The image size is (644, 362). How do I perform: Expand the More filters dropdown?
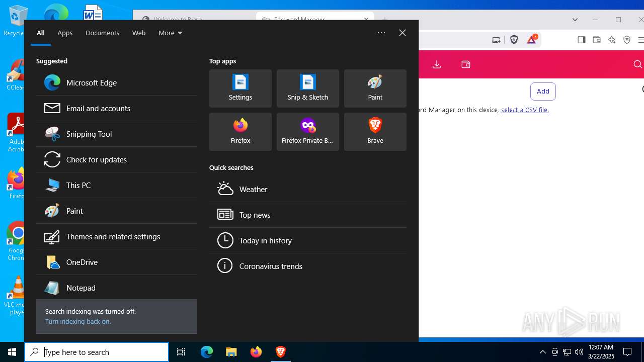(x=171, y=33)
